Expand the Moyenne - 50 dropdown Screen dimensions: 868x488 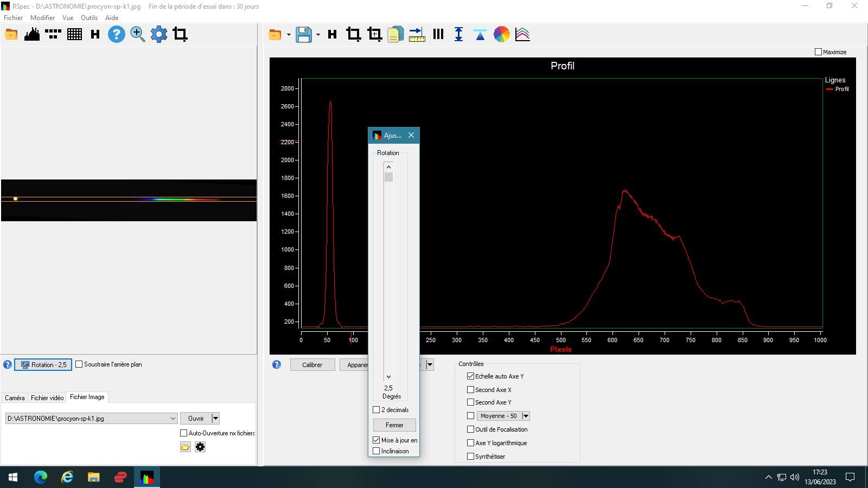click(x=525, y=416)
